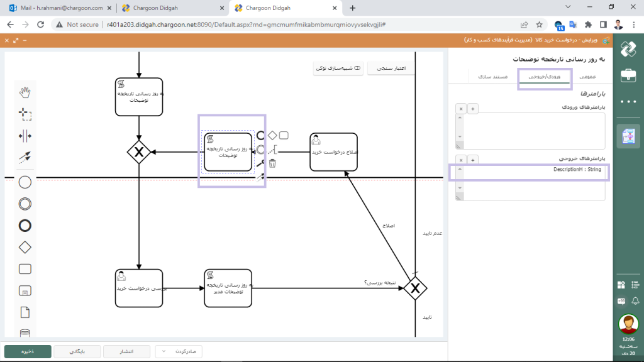Image resolution: width=644 pixels, height=362 pixels.
Task: Click the wrench icon beside the selected task
Action: pos(260,164)
